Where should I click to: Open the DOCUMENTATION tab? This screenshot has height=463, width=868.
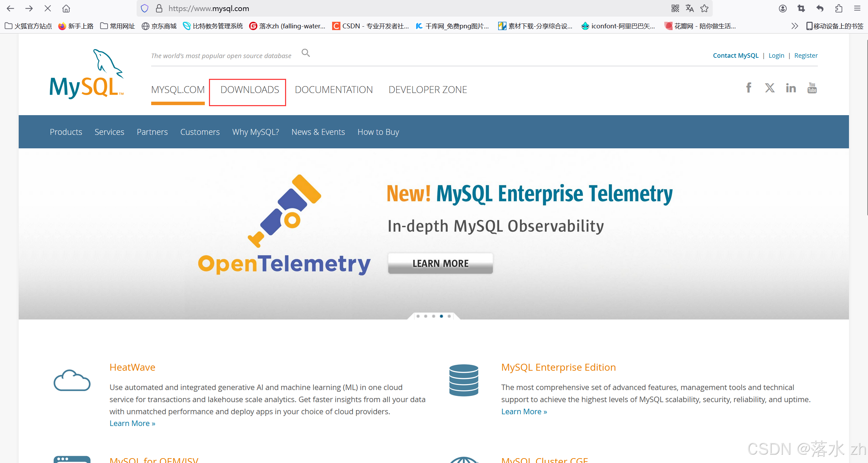pos(334,90)
